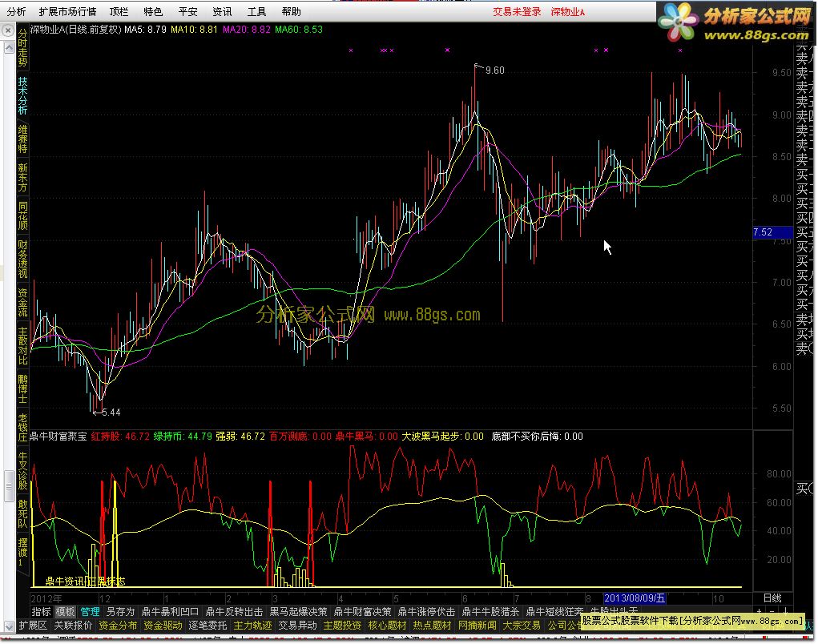Viewport: 818px width, 644px height.
Task: Close the side panel with the X icon
Action: [x=8, y=30]
